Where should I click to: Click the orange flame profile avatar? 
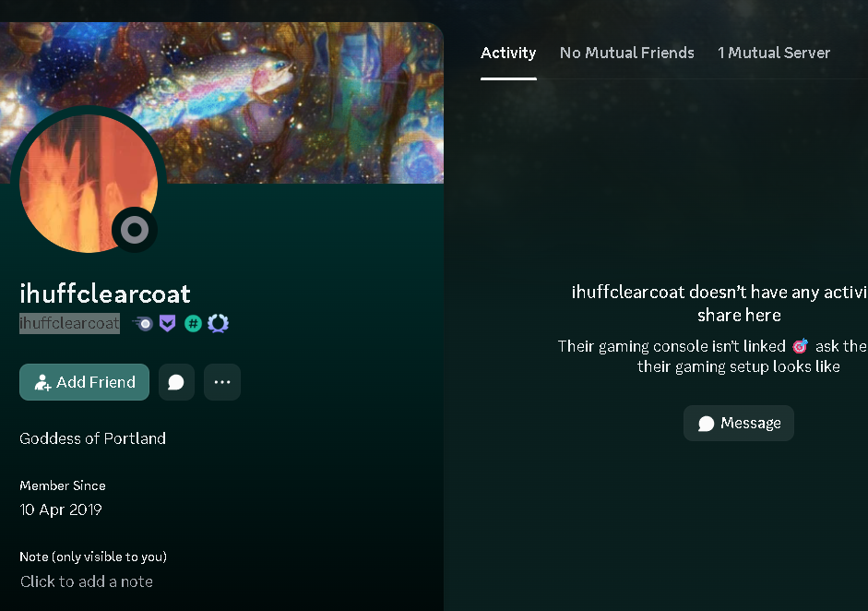(x=89, y=184)
